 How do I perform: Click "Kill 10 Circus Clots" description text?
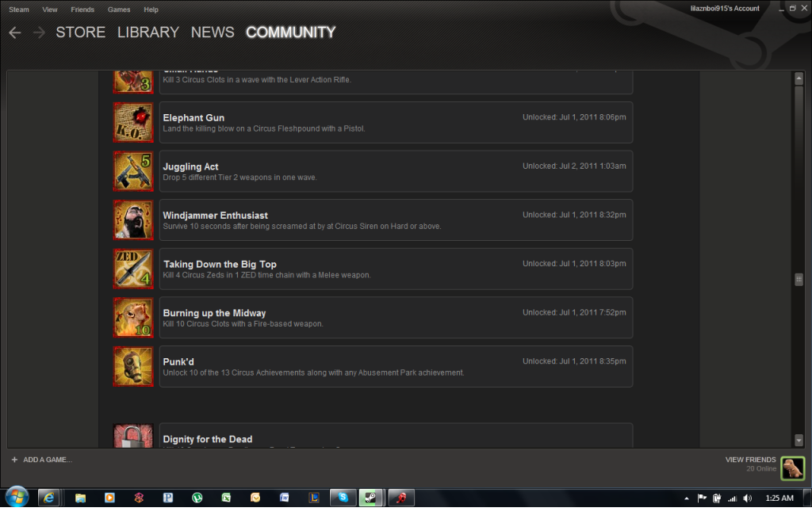243,324
